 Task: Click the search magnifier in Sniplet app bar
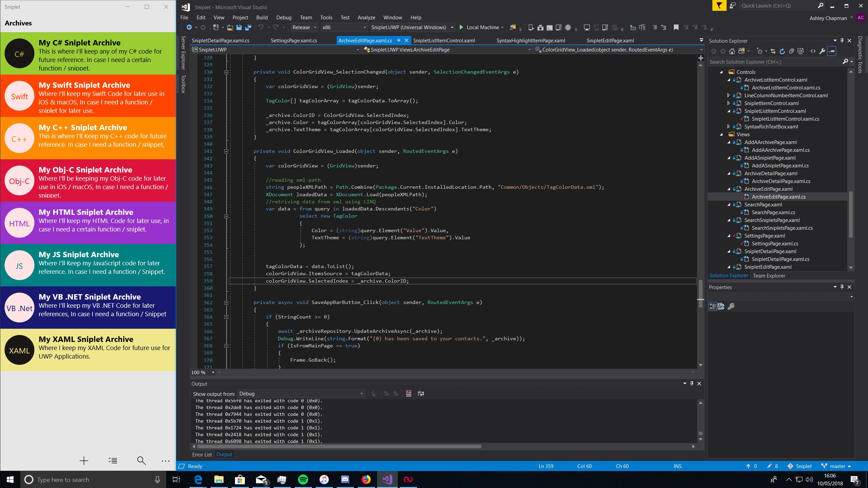point(141,461)
